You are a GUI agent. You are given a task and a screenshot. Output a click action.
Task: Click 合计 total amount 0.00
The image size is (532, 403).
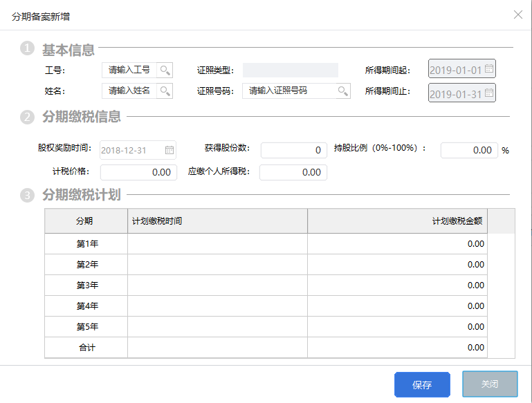397,348
